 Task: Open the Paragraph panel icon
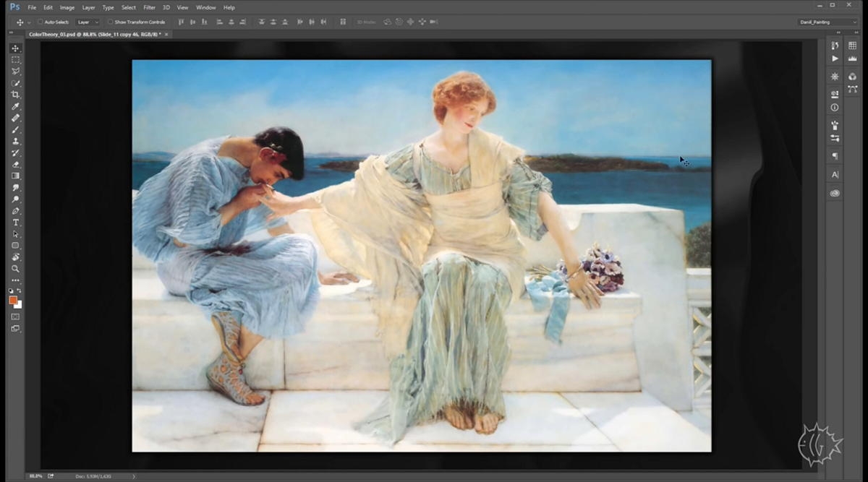coord(835,156)
